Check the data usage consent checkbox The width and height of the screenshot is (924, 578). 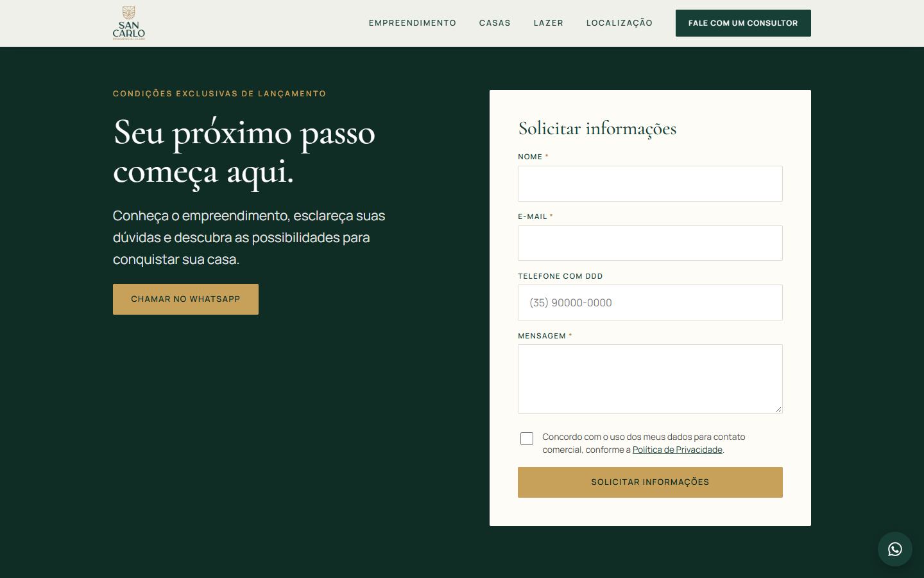527,439
